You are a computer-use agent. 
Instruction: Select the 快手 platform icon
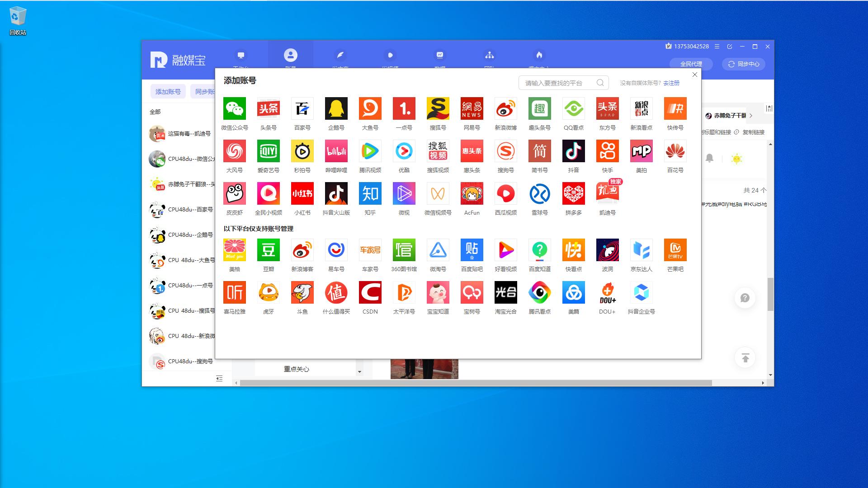point(607,151)
